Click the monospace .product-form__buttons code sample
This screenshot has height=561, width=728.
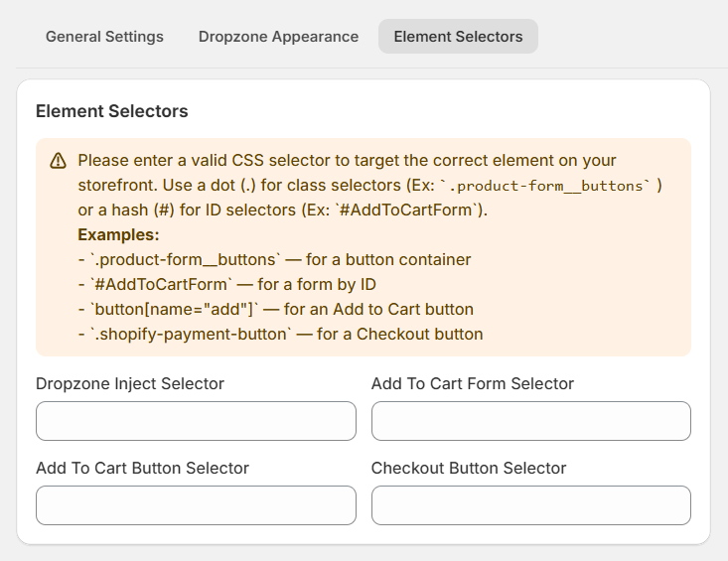coord(546,186)
